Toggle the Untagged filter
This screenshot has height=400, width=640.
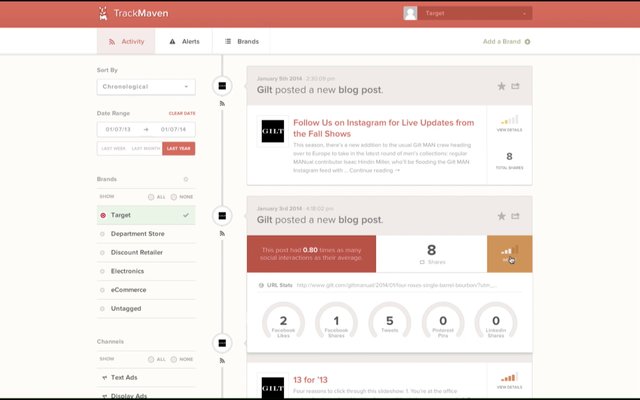(146, 309)
